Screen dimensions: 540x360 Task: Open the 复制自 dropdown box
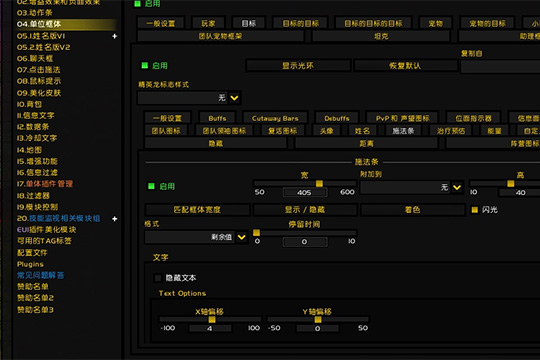501,66
